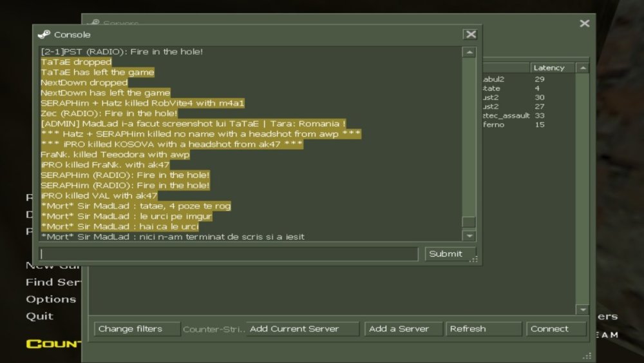
Task: Click Add Current Server button
Action: click(x=303, y=329)
